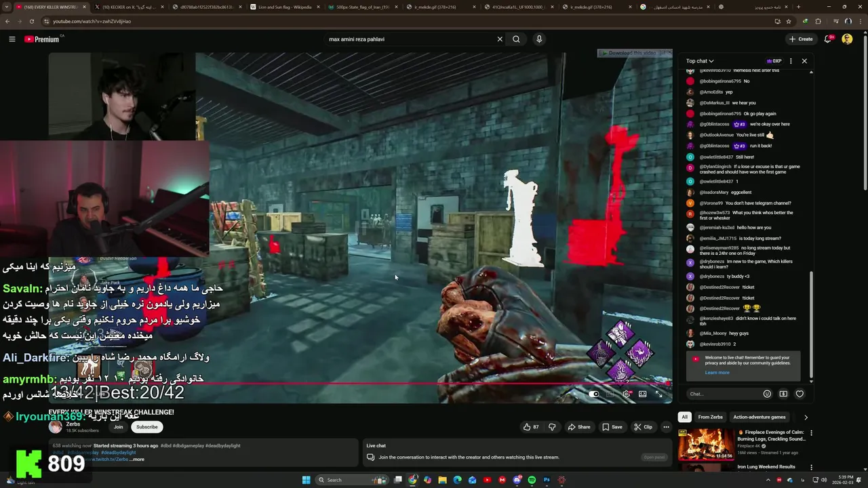Viewport: 868px width, 488px height.
Task: Follow Learn more guidelines link
Action: pyautogui.click(x=717, y=372)
